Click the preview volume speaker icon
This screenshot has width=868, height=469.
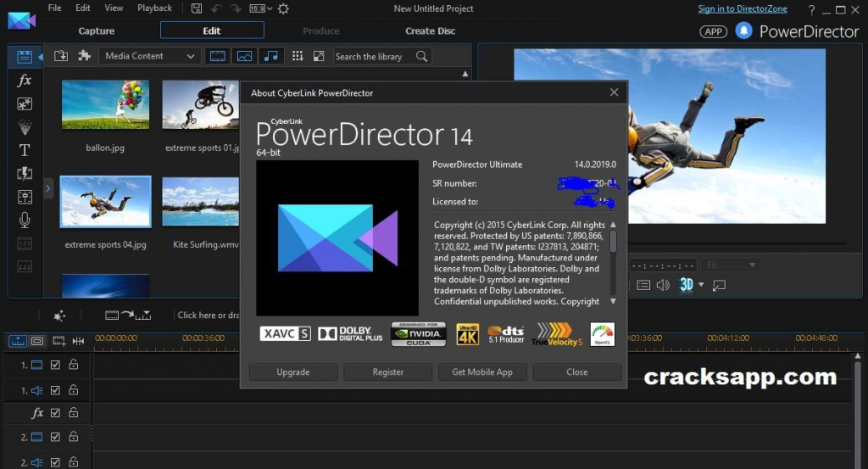[663, 285]
